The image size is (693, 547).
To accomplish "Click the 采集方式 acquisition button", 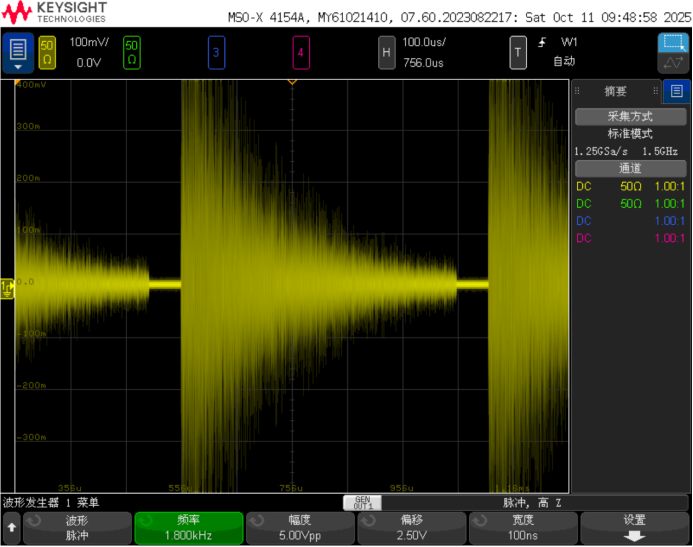I will coord(630,116).
